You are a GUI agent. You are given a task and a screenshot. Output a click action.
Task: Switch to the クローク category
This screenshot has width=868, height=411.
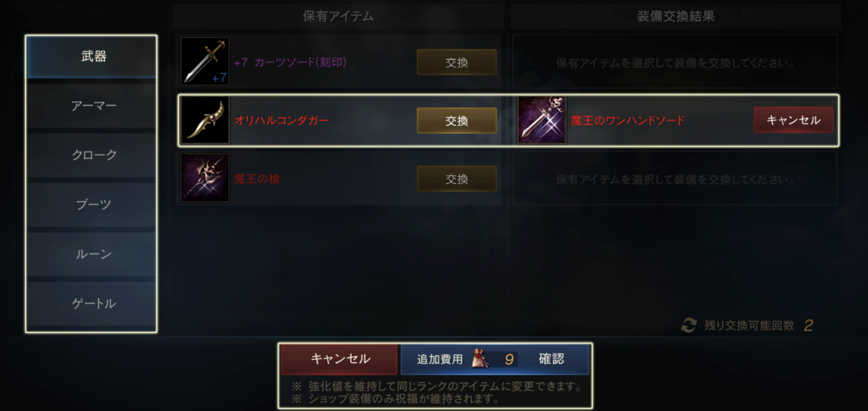(92, 155)
